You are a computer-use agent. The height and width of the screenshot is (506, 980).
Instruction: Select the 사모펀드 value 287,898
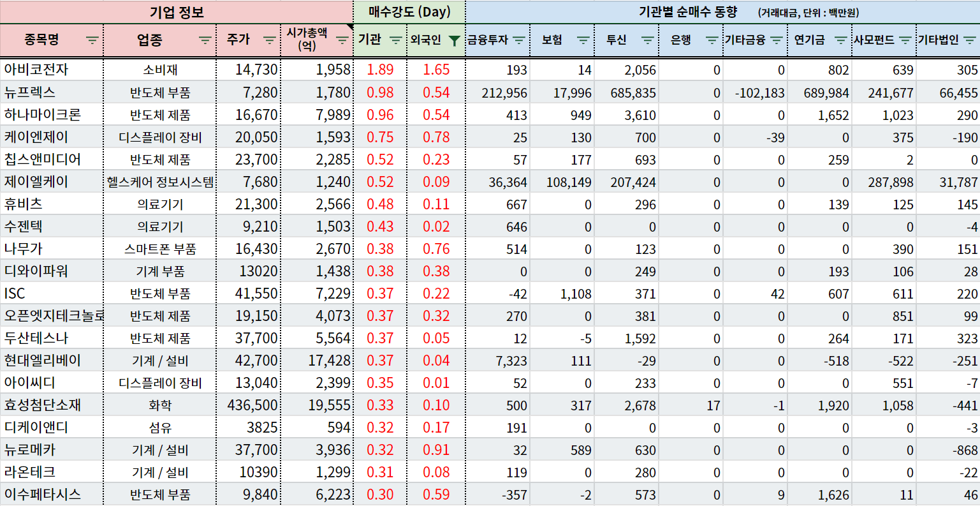click(x=884, y=182)
